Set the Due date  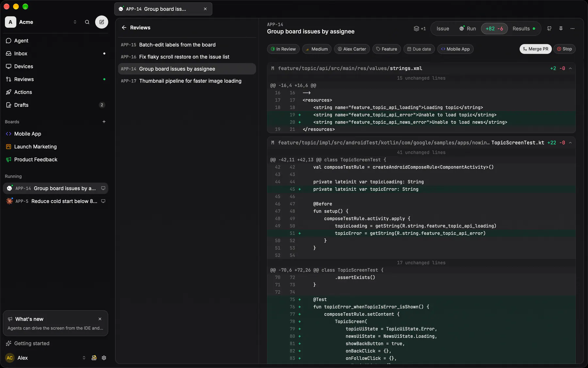(x=419, y=49)
